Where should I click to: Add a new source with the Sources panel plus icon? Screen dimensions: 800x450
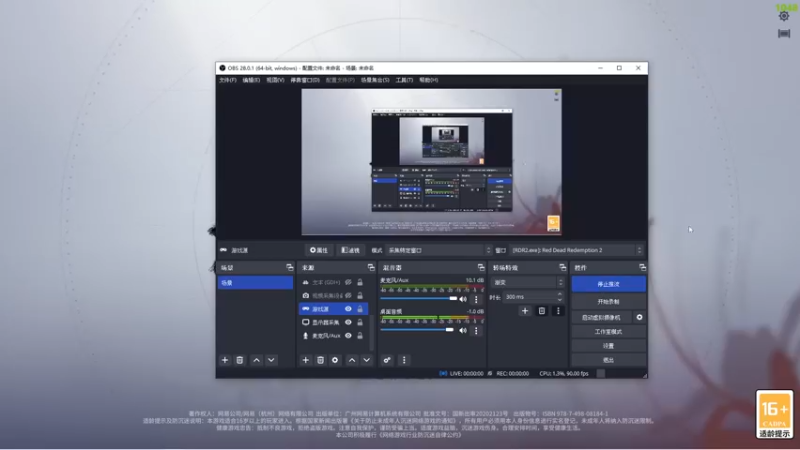pos(305,360)
